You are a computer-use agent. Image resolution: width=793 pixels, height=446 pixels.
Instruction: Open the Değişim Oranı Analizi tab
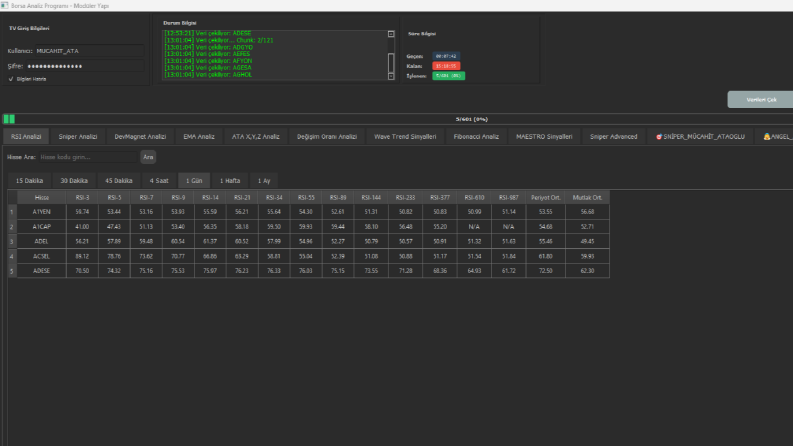coord(327,137)
